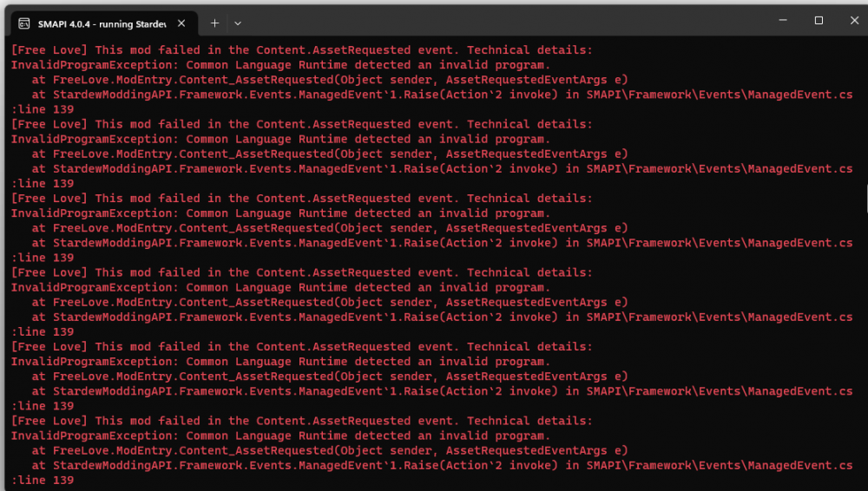Click the topmost ":line 139" text
The width and height of the screenshot is (868, 491).
pos(43,109)
